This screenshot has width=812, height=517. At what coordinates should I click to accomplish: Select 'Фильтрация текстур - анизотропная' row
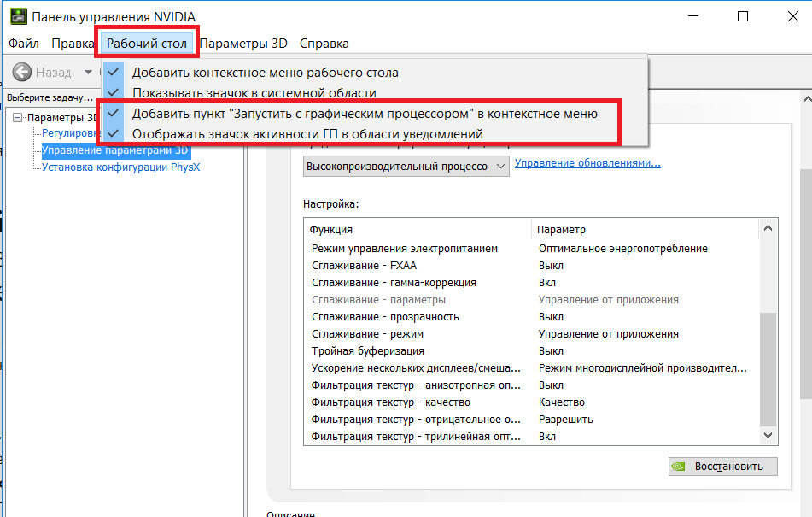pos(531,385)
